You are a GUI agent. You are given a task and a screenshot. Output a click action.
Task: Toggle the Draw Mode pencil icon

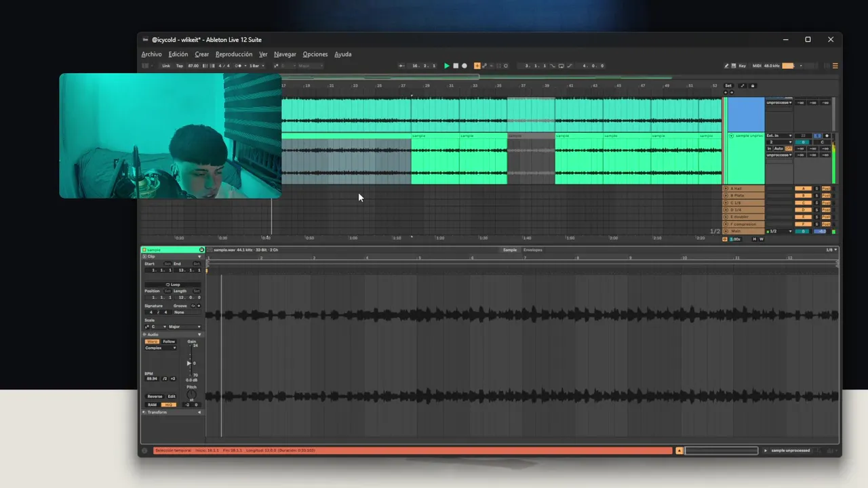coord(726,66)
